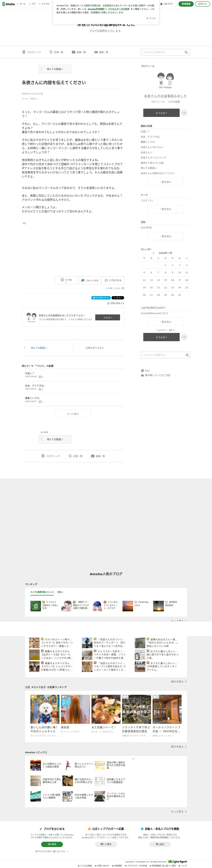Open 永夜さんとYOLさんへ in 最新の記事
Image resolution: width=212 pixels, height=868 pixels.
point(152,147)
